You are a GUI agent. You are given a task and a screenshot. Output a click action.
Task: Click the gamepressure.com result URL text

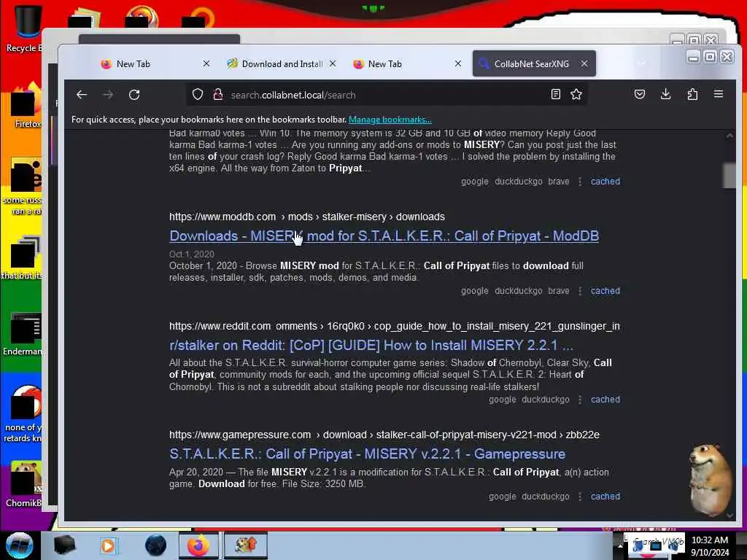(x=384, y=435)
